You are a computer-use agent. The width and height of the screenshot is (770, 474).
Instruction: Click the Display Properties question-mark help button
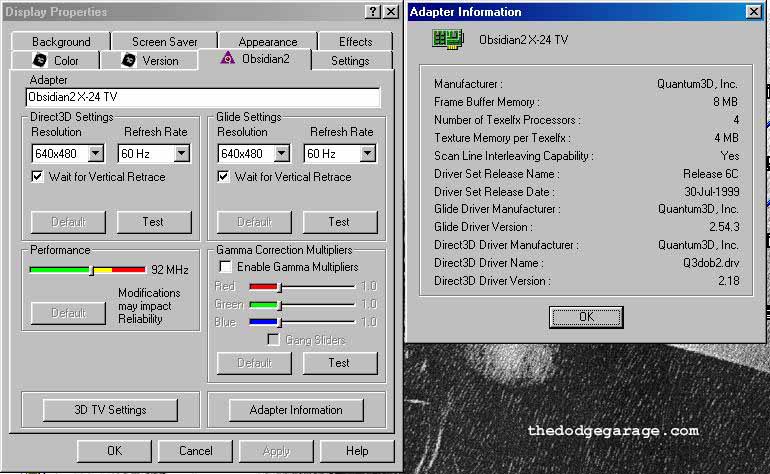tap(373, 11)
